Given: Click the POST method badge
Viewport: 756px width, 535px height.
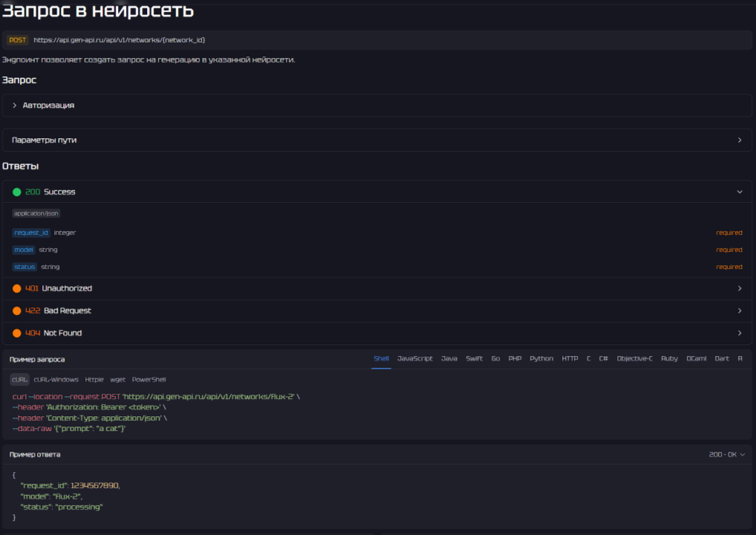Looking at the screenshot, I should coord(18,40).
